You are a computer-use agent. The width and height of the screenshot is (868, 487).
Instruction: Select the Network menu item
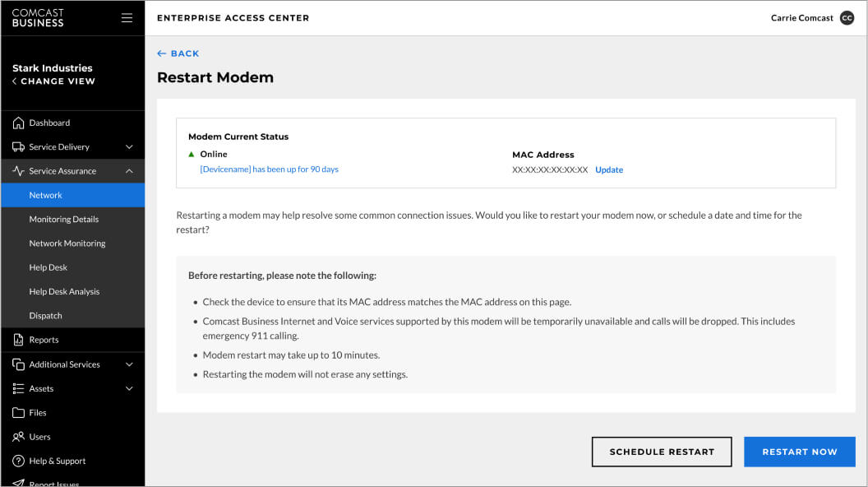point(46,195)
